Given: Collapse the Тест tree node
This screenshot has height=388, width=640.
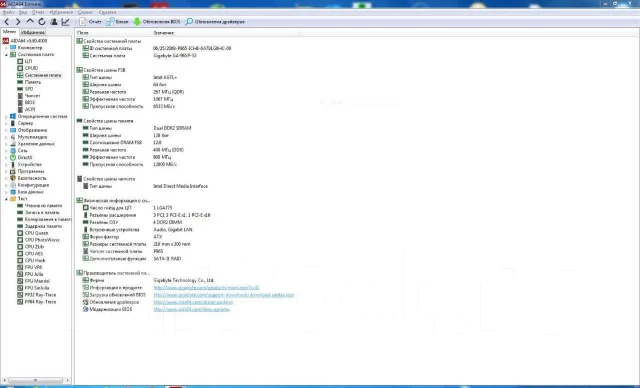Looking at the screenshot, I should [6, 199].
